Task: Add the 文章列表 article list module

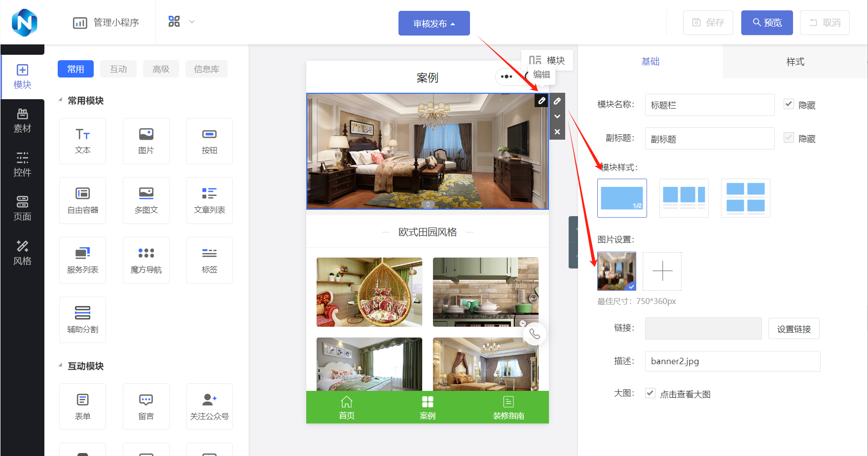Action: pyautogui.click(x=209, y=200)
